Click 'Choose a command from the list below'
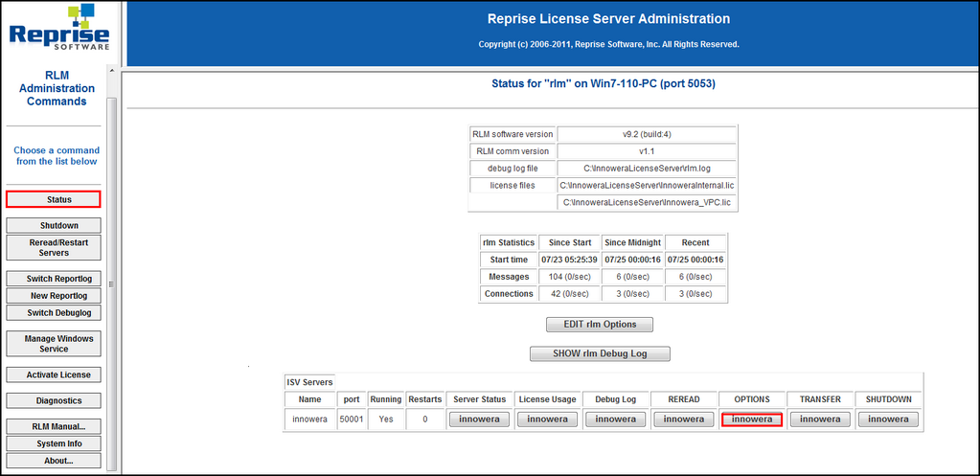 (x=57, y=155)
